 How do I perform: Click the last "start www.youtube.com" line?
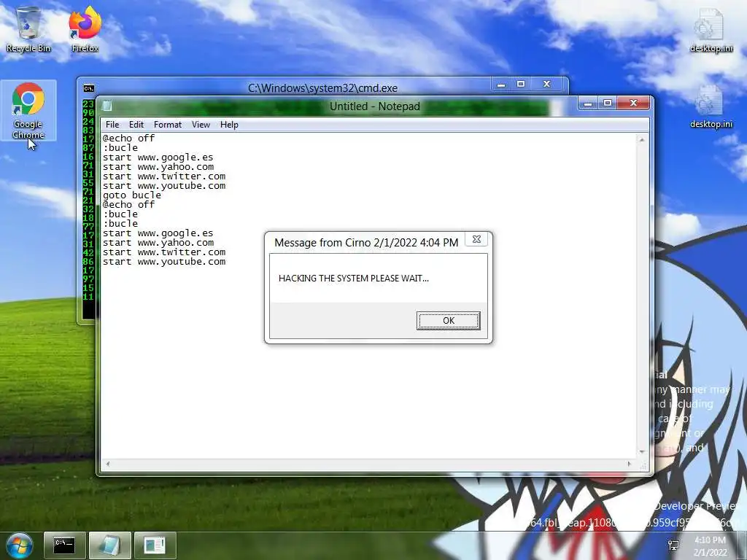coord(164,262)
